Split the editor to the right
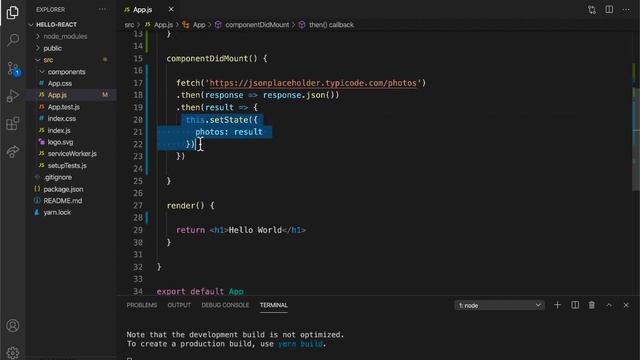The image size is (640, 360). pos(609,9)
